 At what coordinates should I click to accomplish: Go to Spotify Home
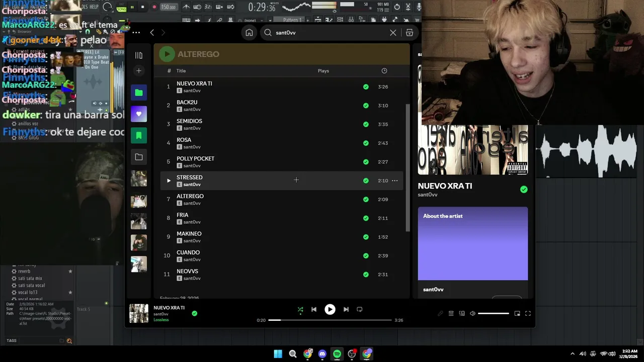click(249, 33)
